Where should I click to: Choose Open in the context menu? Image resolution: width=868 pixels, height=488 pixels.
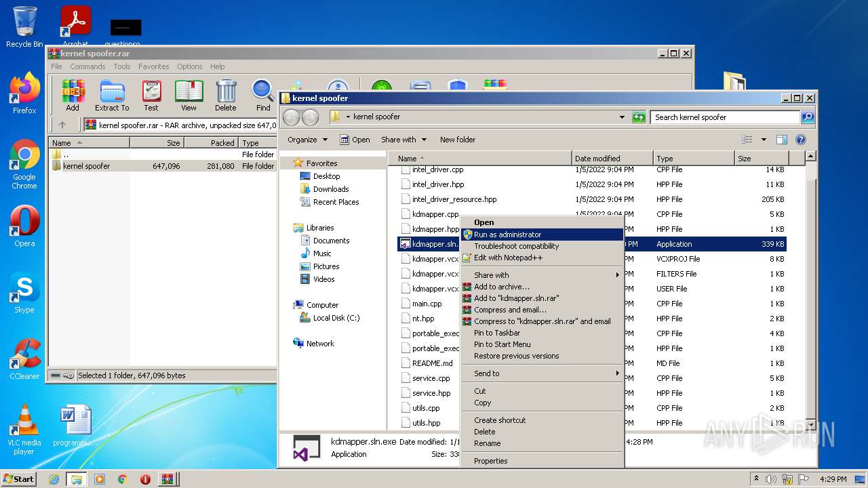(542, 222)
